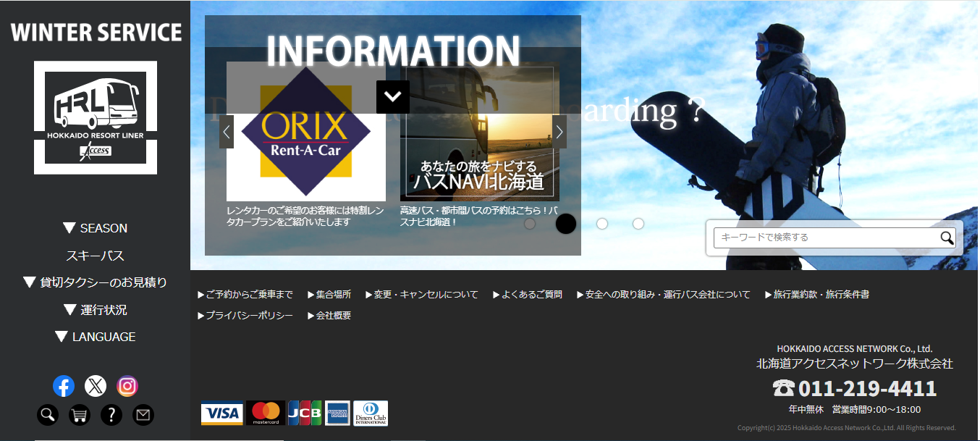The height and width of the screenshot is (441, 980).
Task: Click the question mark help icon
Action: click(x=111, y=415)
